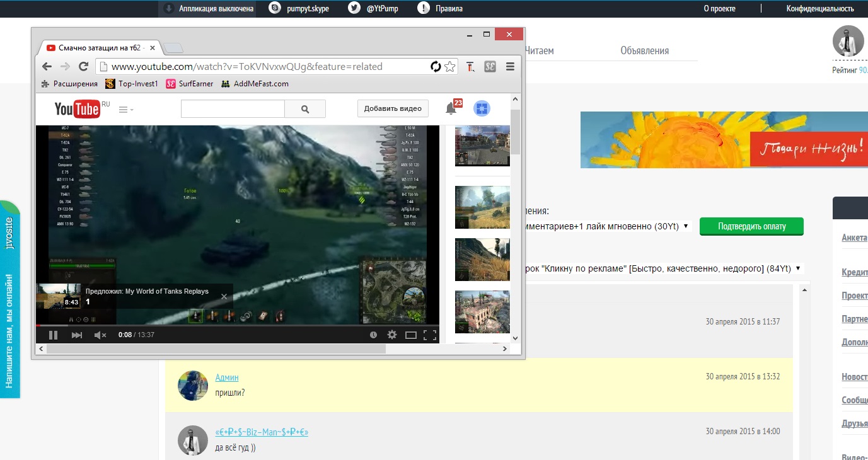This screenshot has height=460, width=868.
Task: Click the YouTube search field
Action: coord(233,109)
